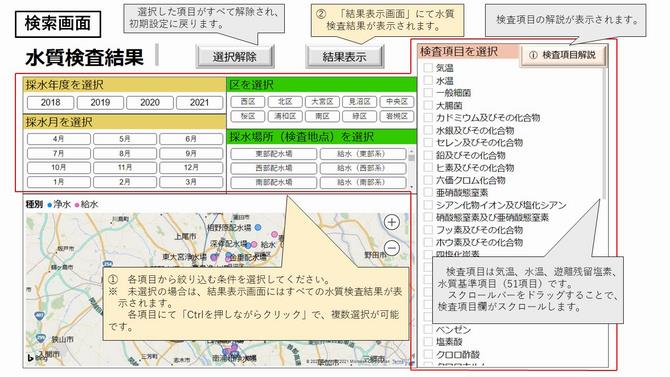The image size is (670, 377).
Task: Select the 南区 ward button
Action: pyautogui.click(x=322, y=116)
